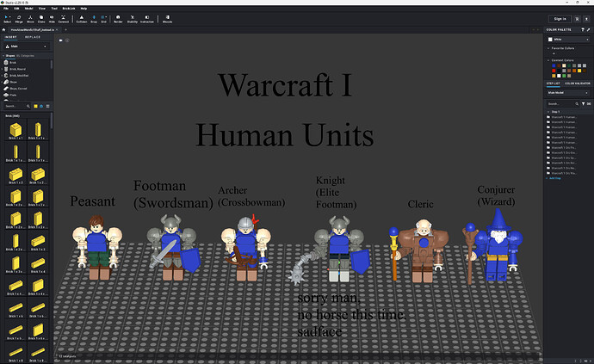The image size is (594, 364).
Task: Open the Grid size dropdown arrow
Action: [107, 17]
